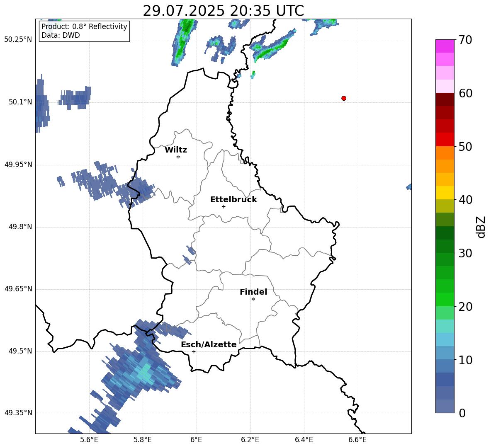491x448 pixels.
Task: Click the 'Product: 0.8° Reflectivity' text
Action: 84,27
